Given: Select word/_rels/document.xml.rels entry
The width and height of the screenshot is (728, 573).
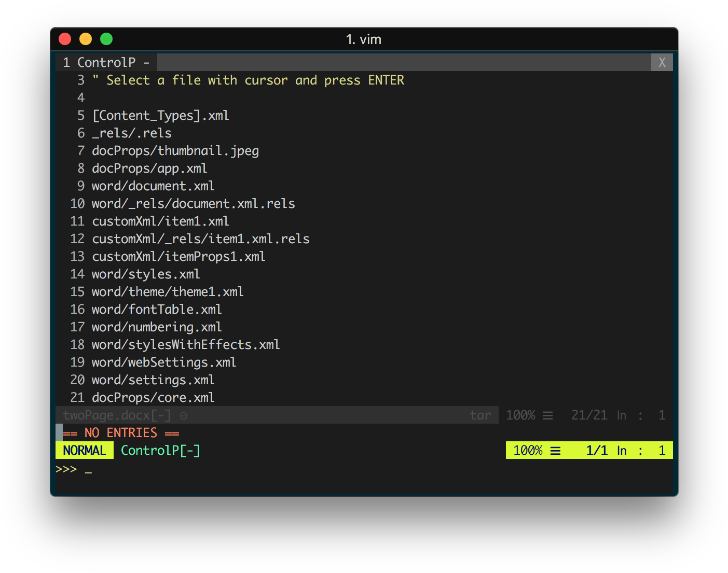Looking at the screenshot, I should point(194,204).
